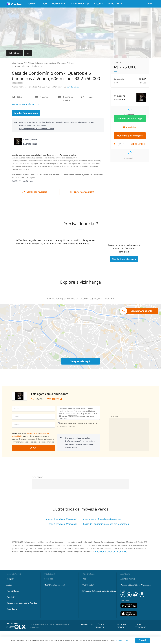Image resolution: width=161 pixels, height=644 pixels.
Task: Enable receiving contact from similar advertisers checkbox
Action: (58, 423)
